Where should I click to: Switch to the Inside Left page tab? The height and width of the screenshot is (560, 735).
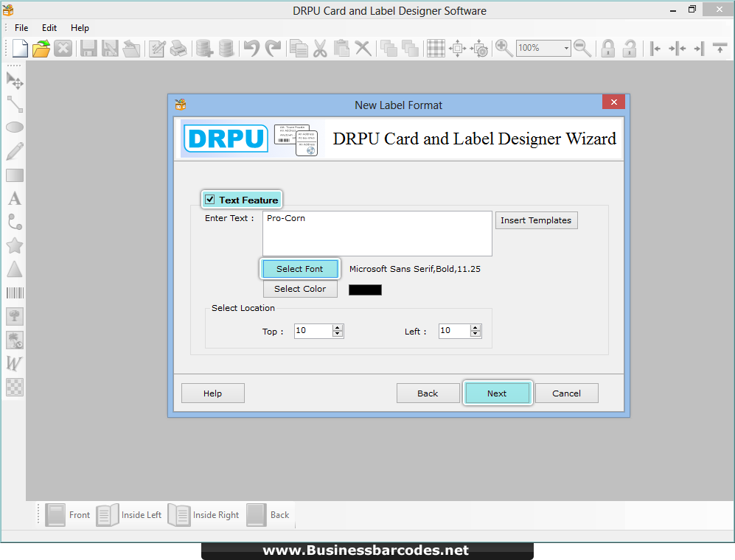[x=129, y=515]
